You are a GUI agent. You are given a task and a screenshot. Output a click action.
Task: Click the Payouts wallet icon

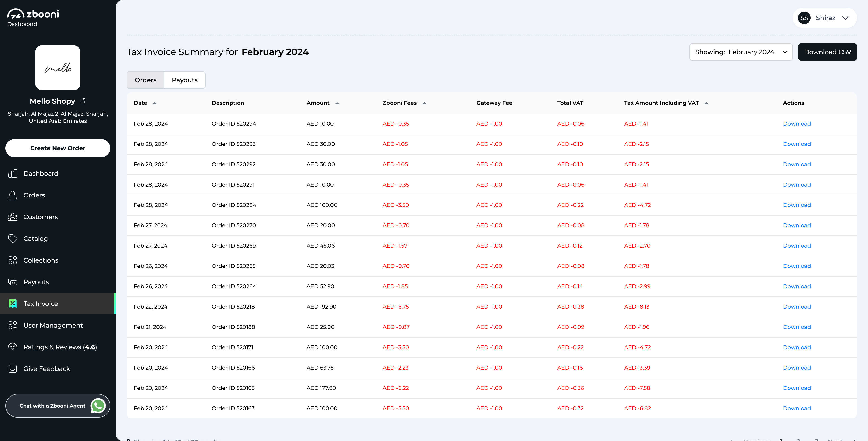[x=12, y=282]
